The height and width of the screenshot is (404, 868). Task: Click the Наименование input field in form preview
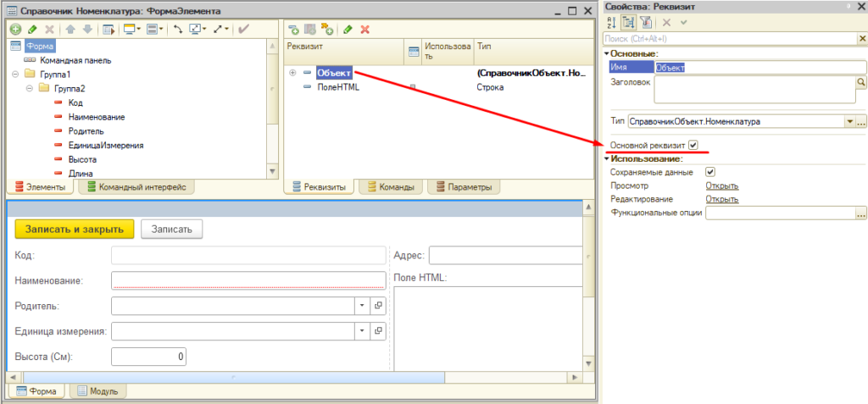coord(248,280)
